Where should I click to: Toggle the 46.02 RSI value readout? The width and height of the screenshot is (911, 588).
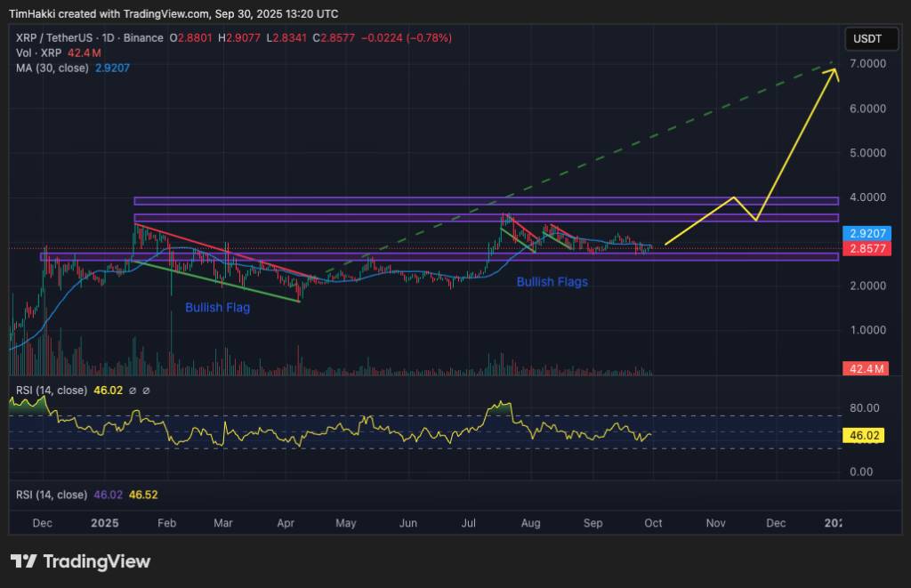coord(110,391)
